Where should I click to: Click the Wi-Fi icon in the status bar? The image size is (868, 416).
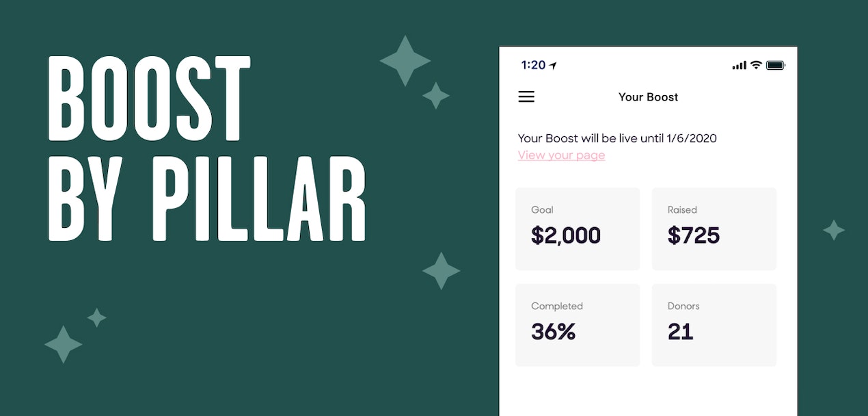click(x=756, y=65)
